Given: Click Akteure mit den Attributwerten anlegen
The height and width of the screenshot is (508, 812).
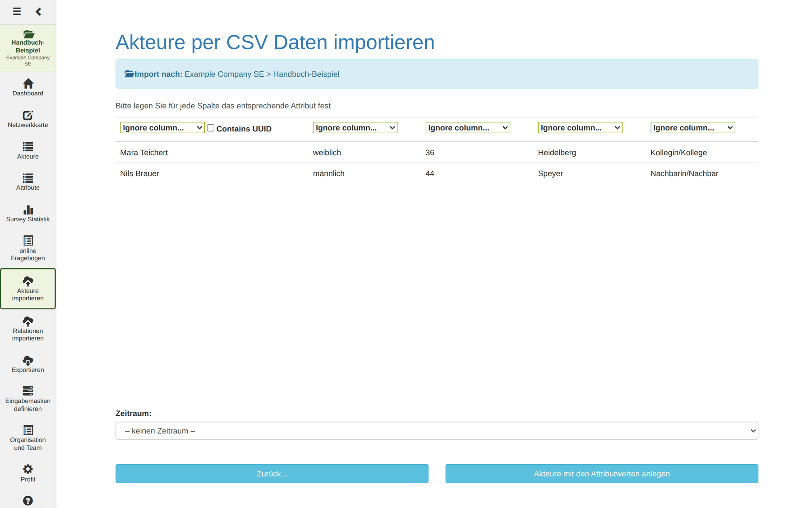Looking at the screenshot, I should (x=602, y=474).
